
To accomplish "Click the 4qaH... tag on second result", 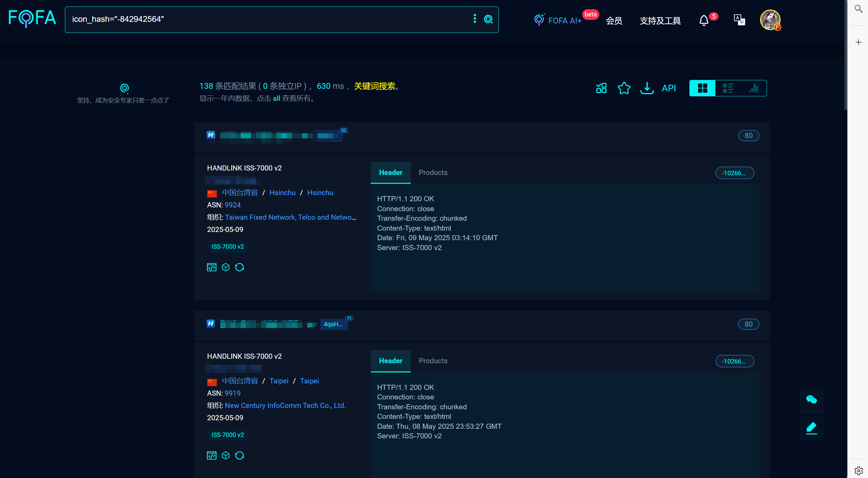I will point(333,324).
